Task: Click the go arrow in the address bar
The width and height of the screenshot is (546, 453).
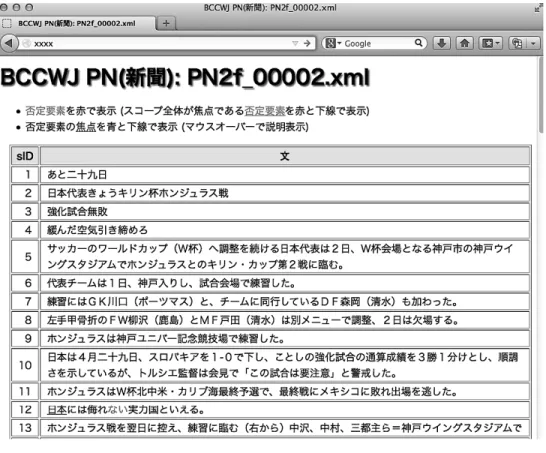Action: click(x=307, y=44)
